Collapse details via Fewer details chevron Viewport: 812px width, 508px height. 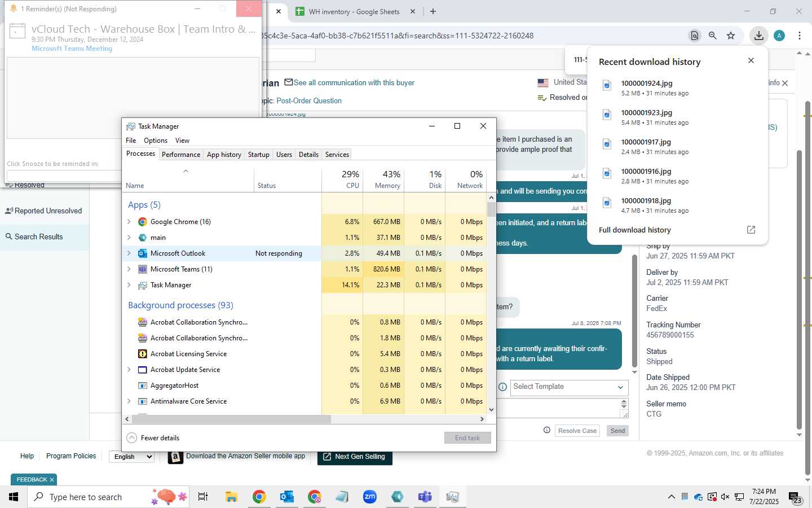(x=132, y=438)
